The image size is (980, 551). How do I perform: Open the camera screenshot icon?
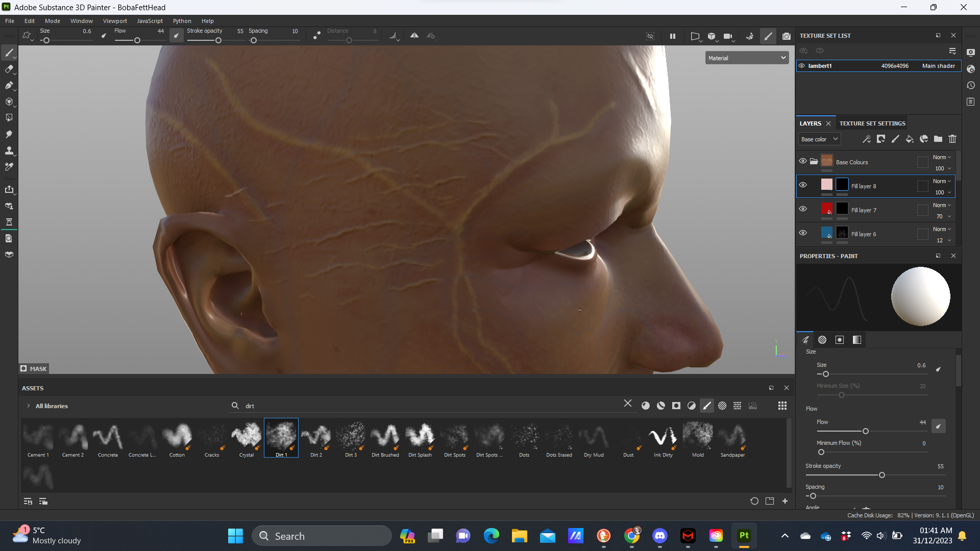click(787, 36)
